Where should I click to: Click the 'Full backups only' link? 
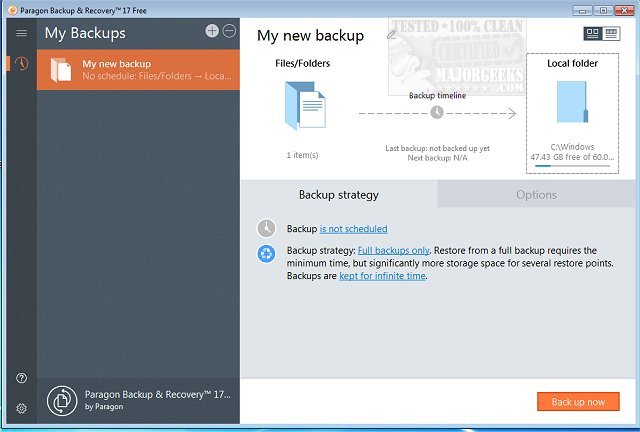point(393,250)
